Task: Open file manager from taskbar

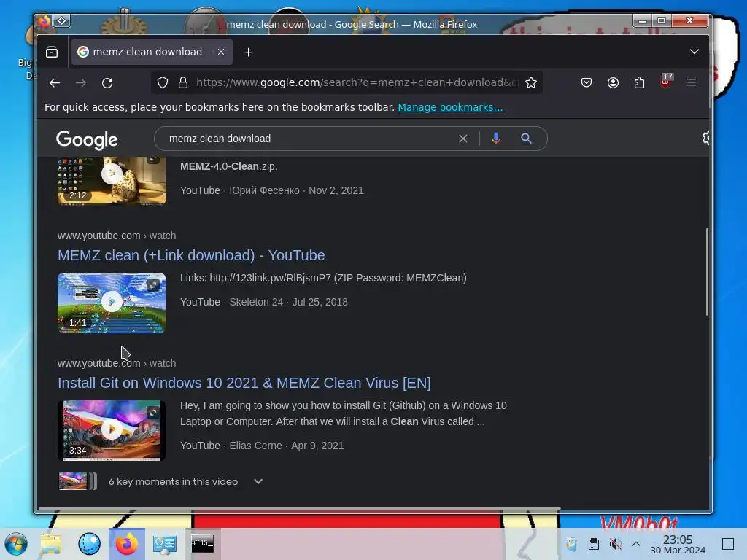Action: (51, 544)
